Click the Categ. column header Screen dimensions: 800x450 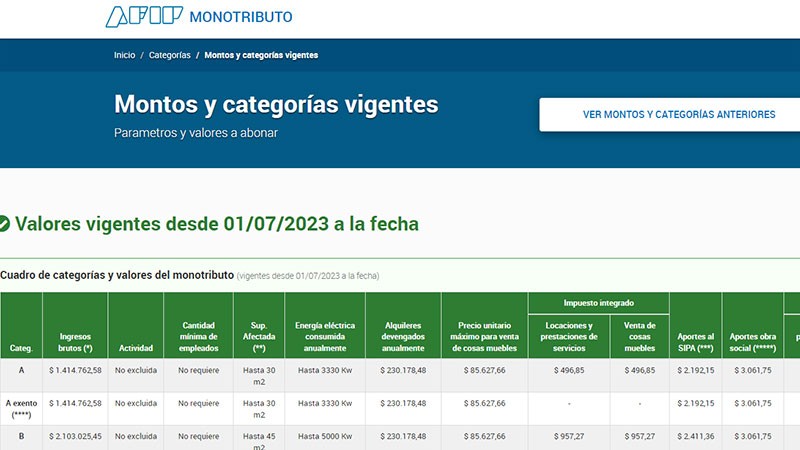coord(21,348)
